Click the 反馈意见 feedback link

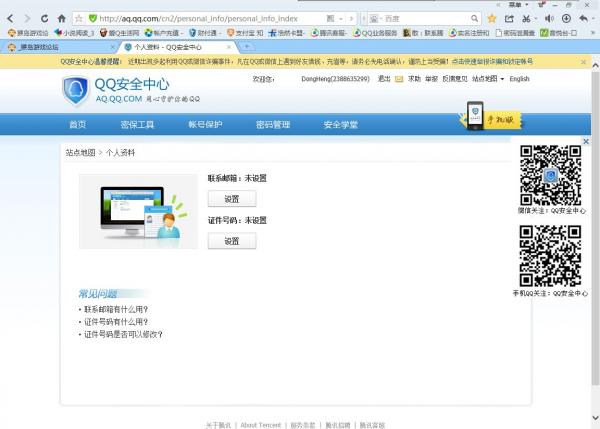[455, 79]
